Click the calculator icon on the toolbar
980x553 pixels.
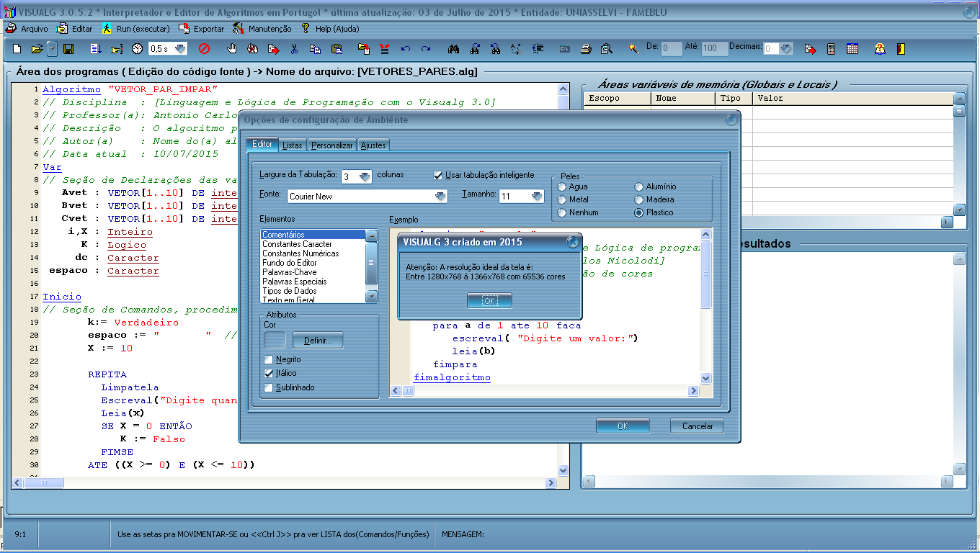pos(831,49)
